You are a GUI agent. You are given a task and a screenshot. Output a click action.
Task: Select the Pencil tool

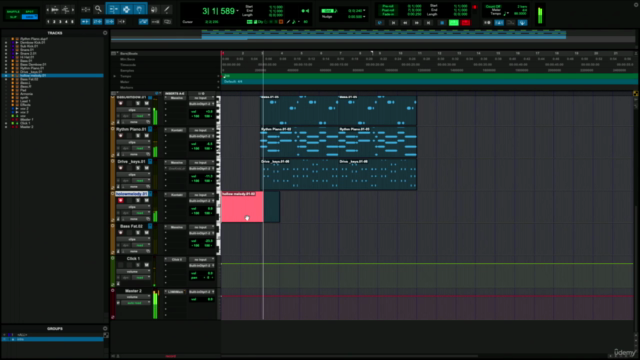(x=167, y=9)
